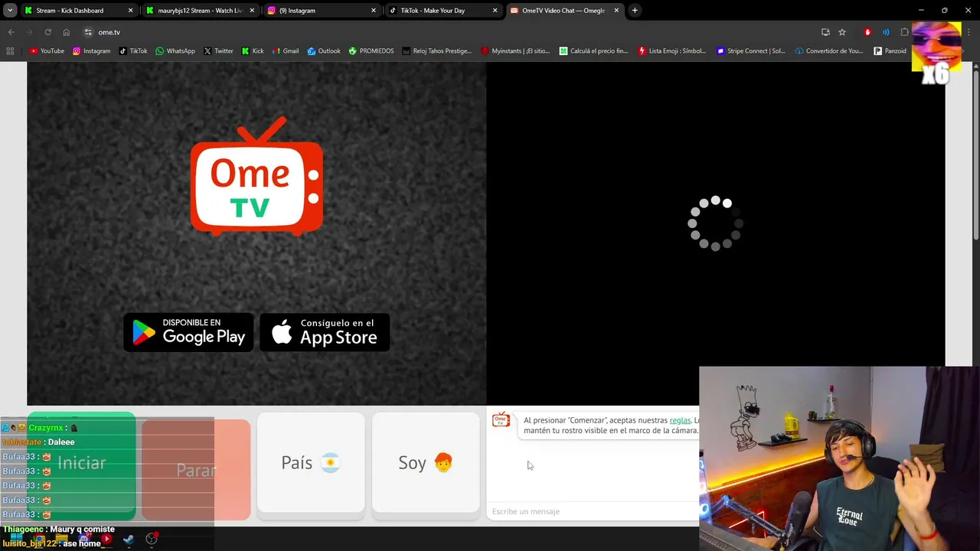The image size is (980, 551).
Task: Open the Stripe Connect bookmark
Action: click(x=751, y=51)
